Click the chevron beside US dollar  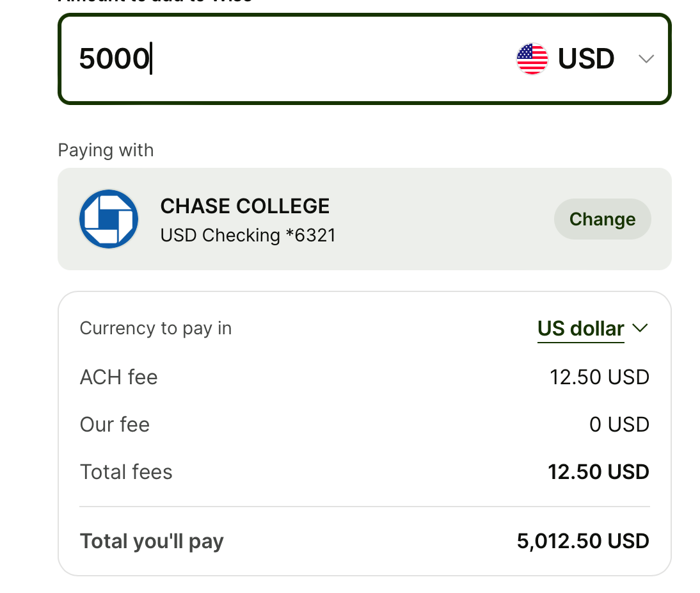(x=640, y=329)
